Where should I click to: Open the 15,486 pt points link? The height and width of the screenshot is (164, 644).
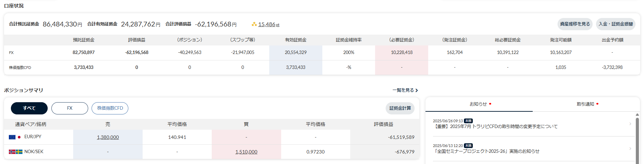click(269, 24)
